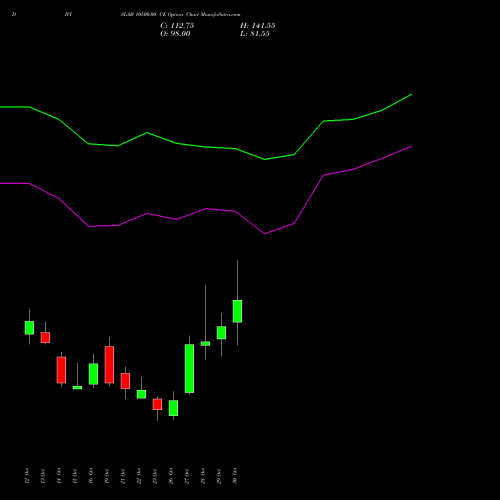Viewport: 500px width, 500px height.
Task: Select the 27 Oct date label
Action: [187, 476]
